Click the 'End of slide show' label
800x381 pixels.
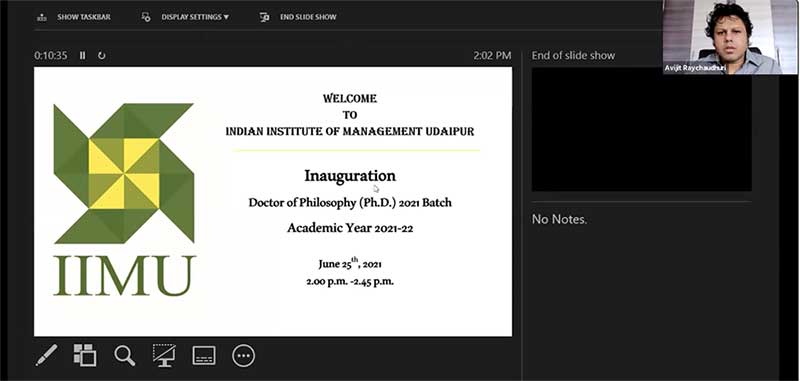[x=573, y=55]
